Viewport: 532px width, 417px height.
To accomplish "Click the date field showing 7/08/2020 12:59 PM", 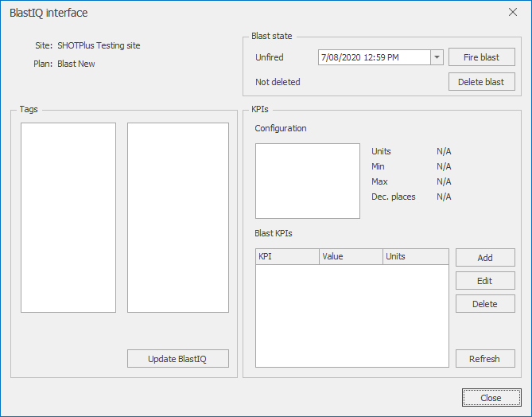I will [x=375, y=57].
